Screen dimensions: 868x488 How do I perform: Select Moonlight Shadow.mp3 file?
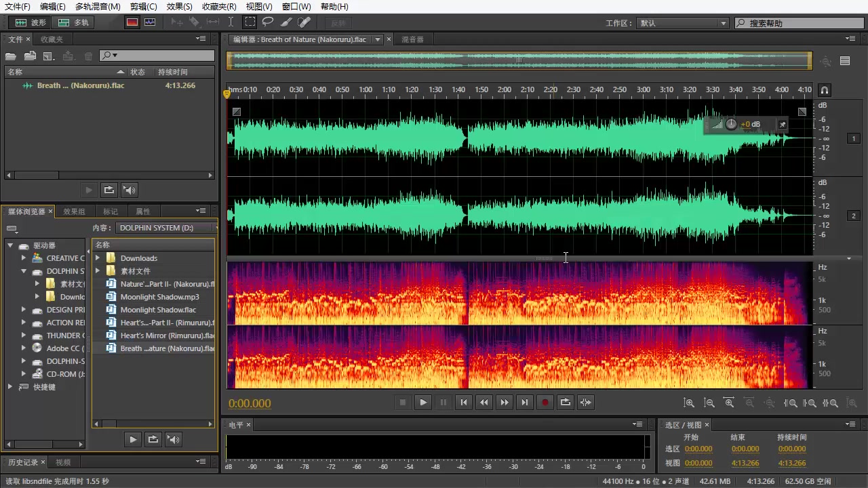click(159, 297)
